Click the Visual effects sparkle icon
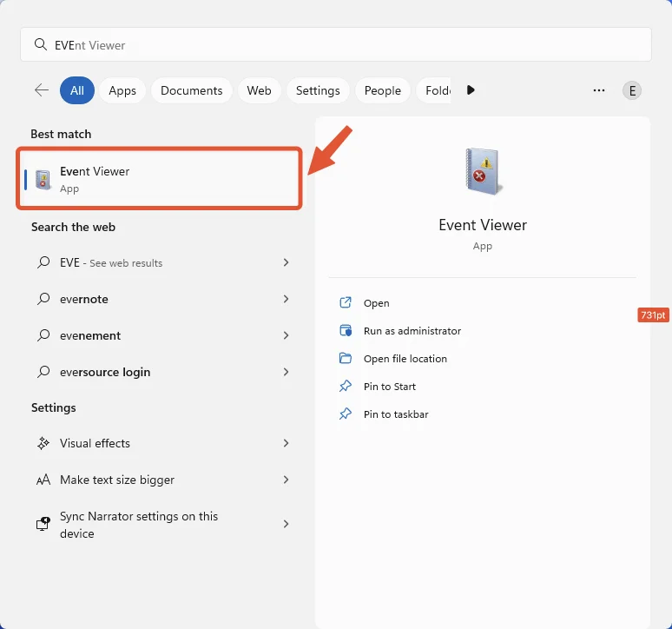Screen dimensions: 672x629 tap(43, 443)
